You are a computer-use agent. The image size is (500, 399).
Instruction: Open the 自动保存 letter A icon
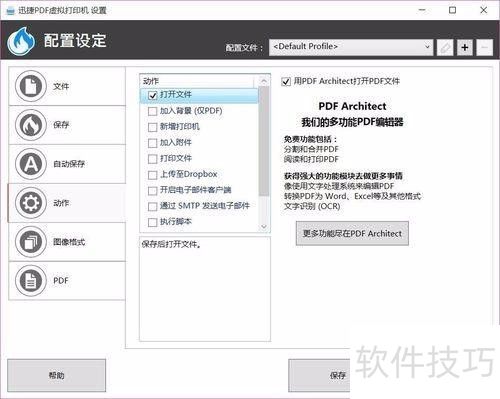point(31,164)
